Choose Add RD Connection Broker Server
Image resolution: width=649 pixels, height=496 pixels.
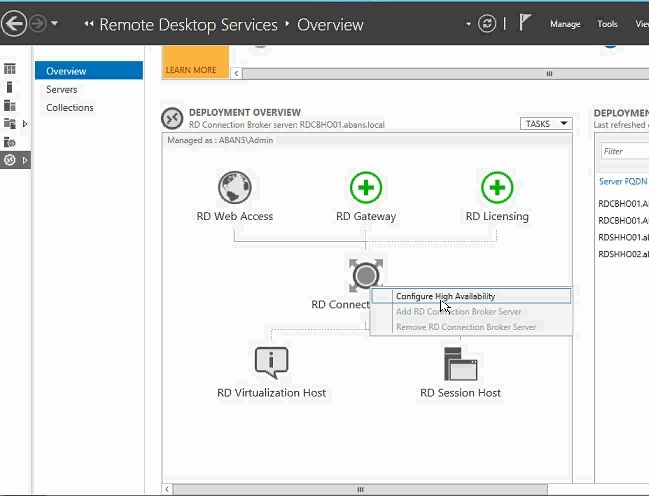pos(471,311)
